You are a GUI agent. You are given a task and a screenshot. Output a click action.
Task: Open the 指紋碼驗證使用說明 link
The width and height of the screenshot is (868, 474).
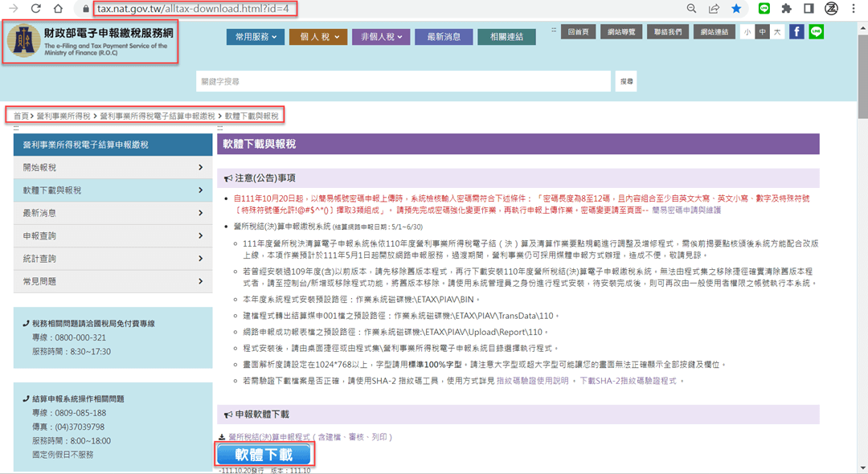(x=533, y=381)
